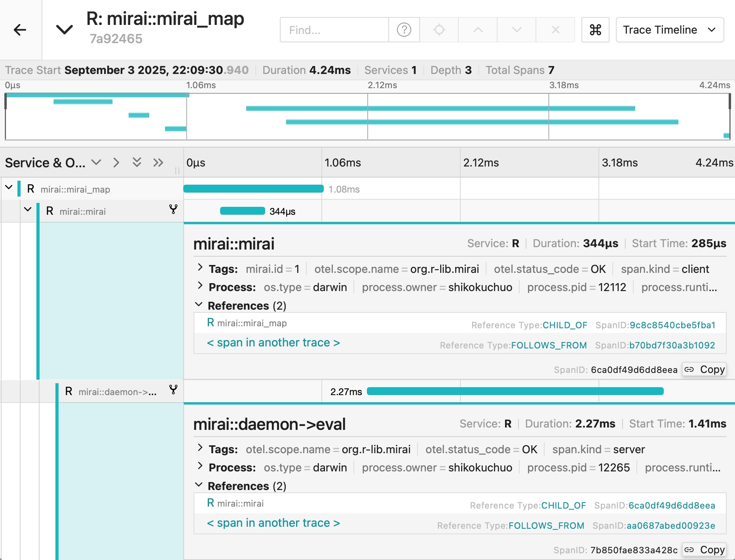
Task: Open the 'span in another trace' link
Action: pos(273,342)
